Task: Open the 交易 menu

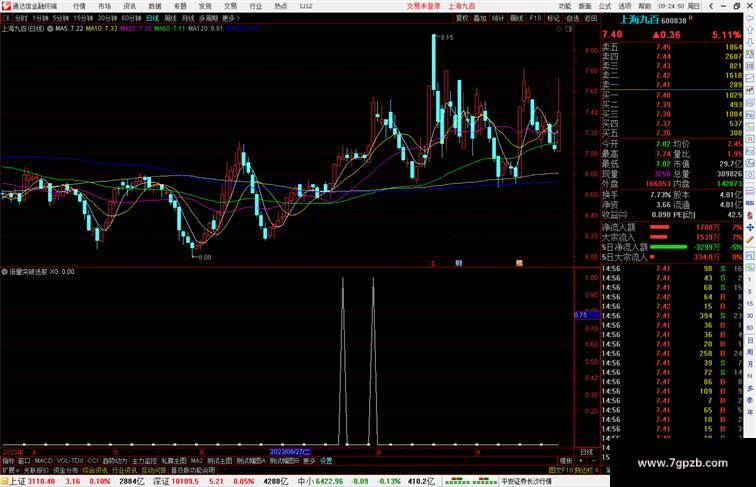Action: pyautogui.click(x=230, y=6)
